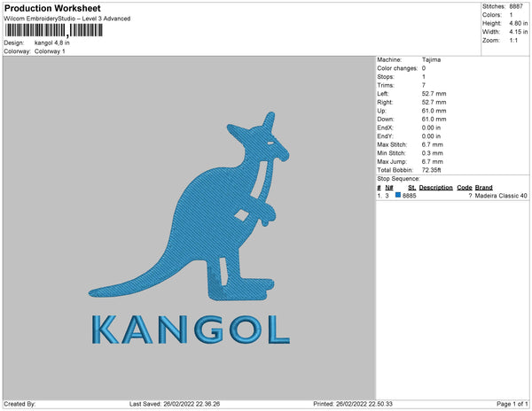532x411 pixels.
Task: Click the barcode under the worksheet title
Action: 53,30
